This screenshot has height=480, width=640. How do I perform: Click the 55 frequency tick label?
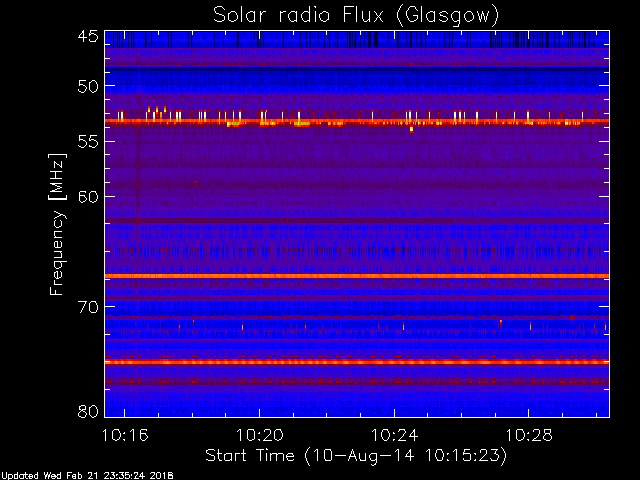pos(88,142)
